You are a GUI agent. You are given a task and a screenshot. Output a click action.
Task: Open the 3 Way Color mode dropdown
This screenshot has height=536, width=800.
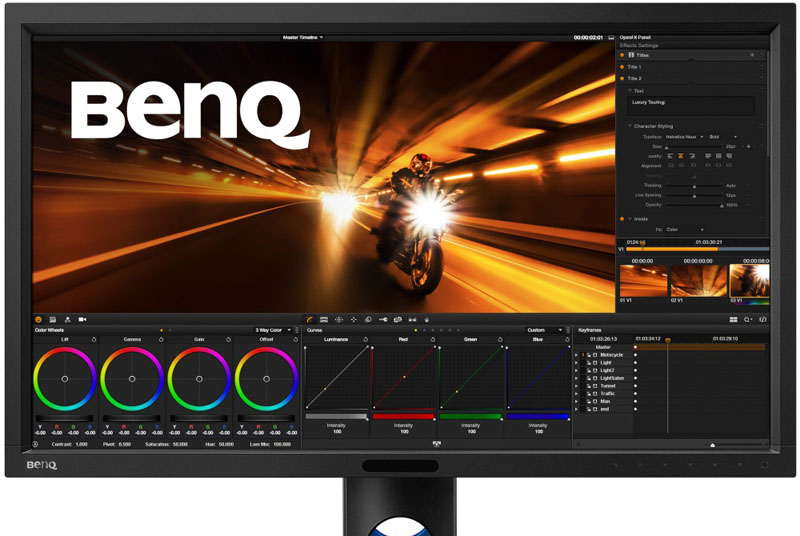tap(273, 330)
